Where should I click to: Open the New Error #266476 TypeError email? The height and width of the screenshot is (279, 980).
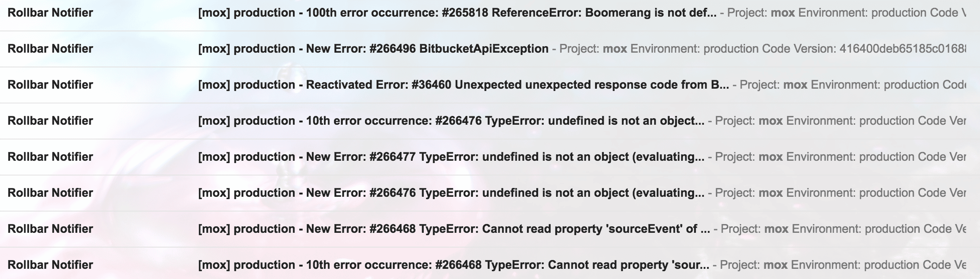point(451,193)
